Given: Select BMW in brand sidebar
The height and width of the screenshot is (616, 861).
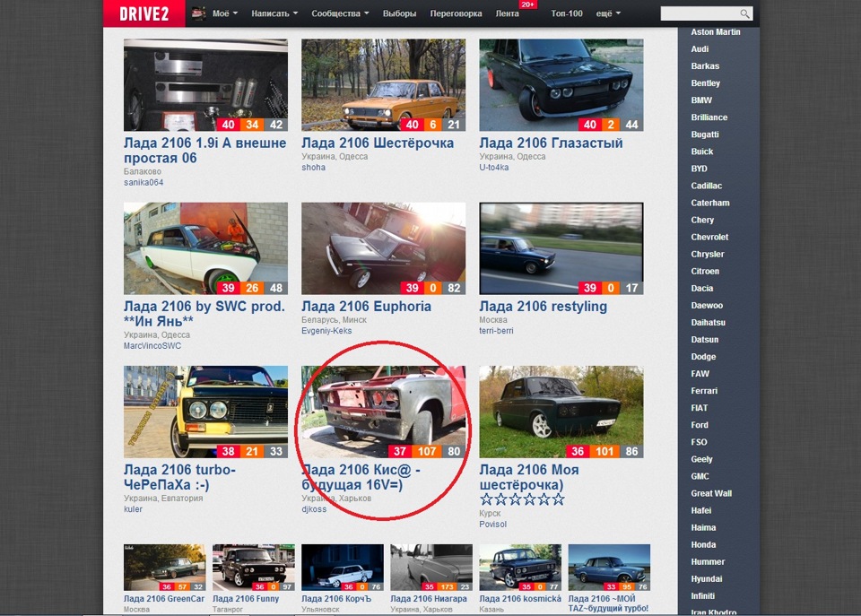Looking at the screenshot, I should 701,100.
